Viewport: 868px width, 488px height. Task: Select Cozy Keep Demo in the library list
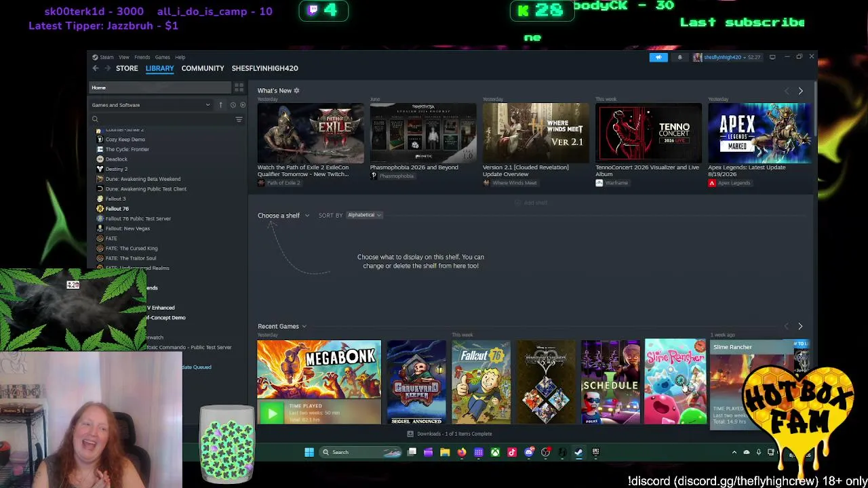[x=125, y=140]
